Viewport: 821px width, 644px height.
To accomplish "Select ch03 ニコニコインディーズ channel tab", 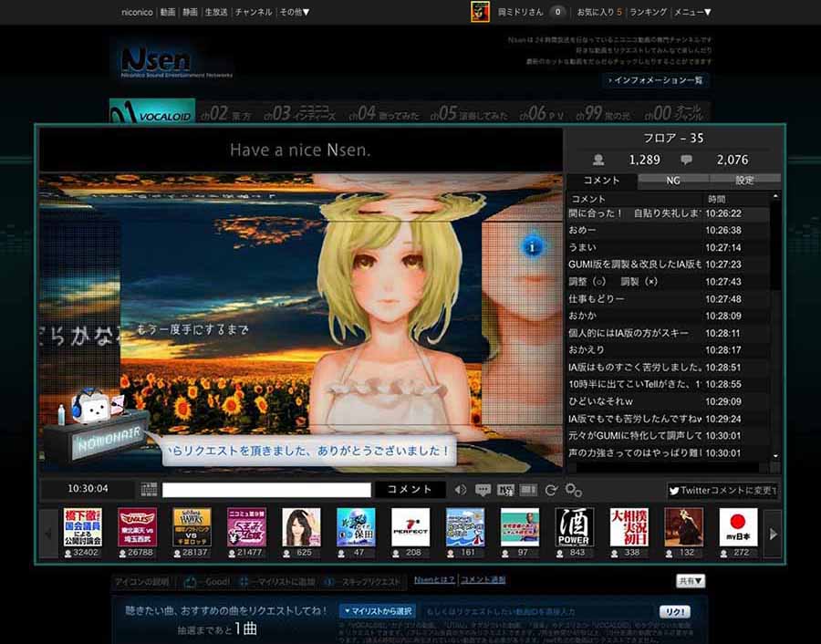I will pos(299,113).
